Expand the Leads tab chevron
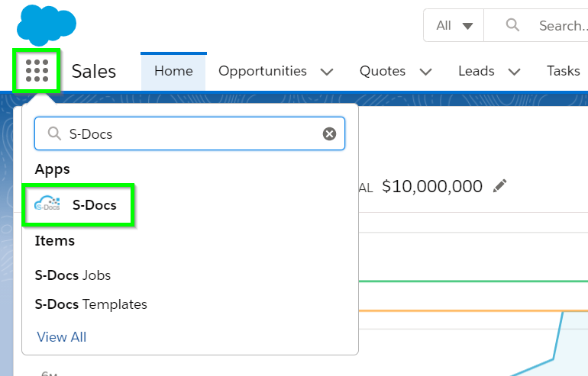The image size is (588, 376). click(514, 71)
